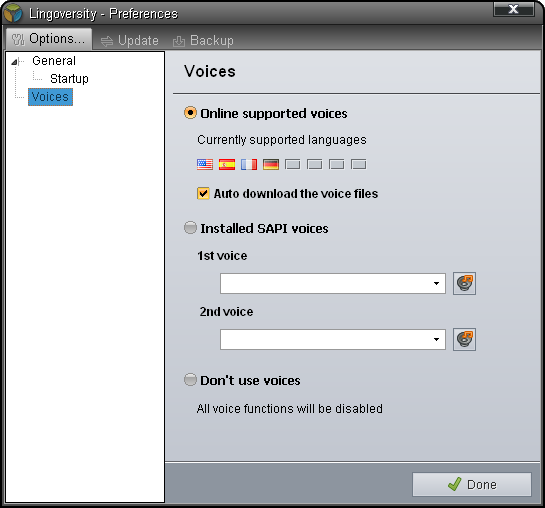
Task: Uncheck Auto download the voice files
Action: (203, 194)
